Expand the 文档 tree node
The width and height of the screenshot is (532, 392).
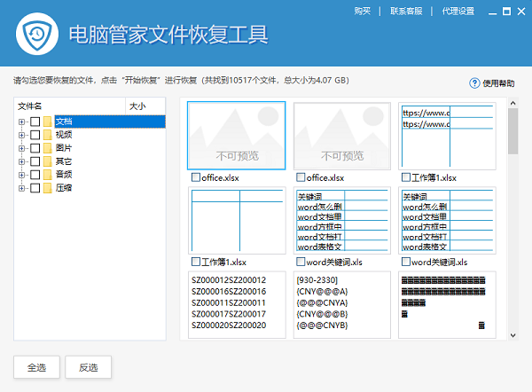coord(21,122)
